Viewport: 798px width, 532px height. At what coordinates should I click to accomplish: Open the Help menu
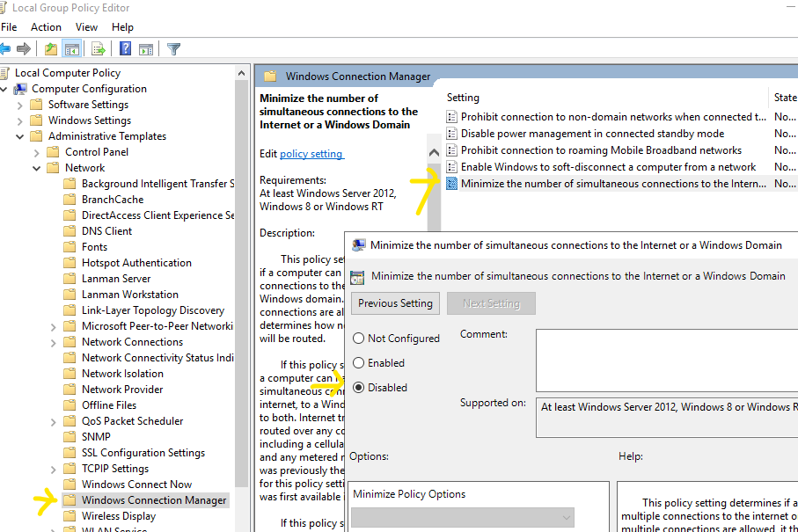(x=122, y=27)
